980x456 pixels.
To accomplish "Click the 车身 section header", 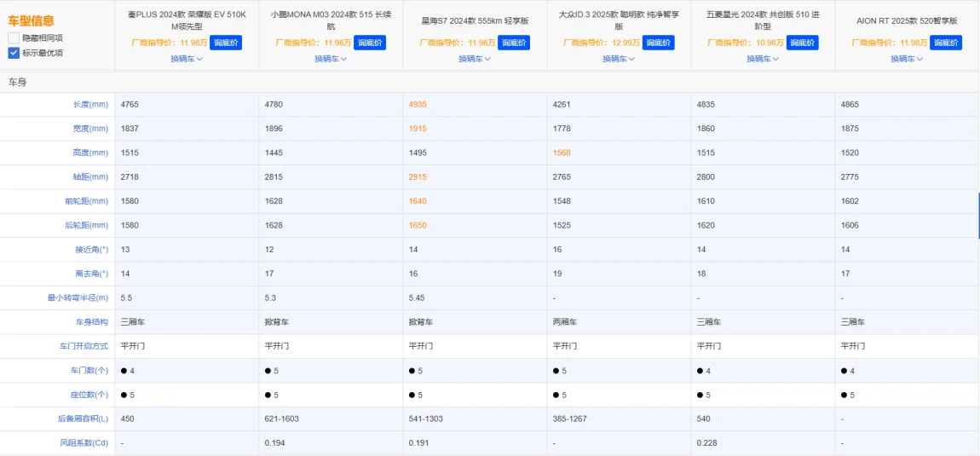I will tap(17, 83).
